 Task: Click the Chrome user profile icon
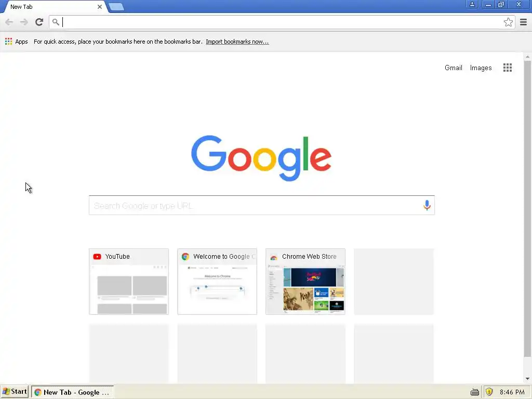pos(472,4)
